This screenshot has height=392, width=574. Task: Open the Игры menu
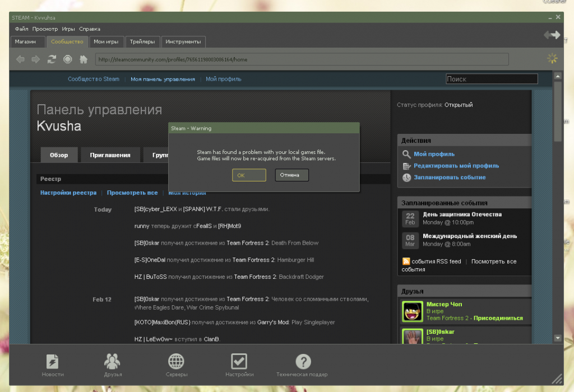coord(68,29)
